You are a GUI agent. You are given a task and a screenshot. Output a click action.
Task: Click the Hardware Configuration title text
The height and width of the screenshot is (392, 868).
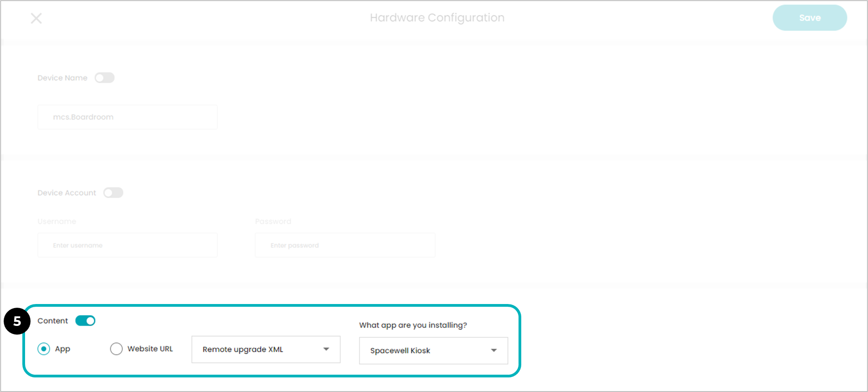(x=437, y=18)
